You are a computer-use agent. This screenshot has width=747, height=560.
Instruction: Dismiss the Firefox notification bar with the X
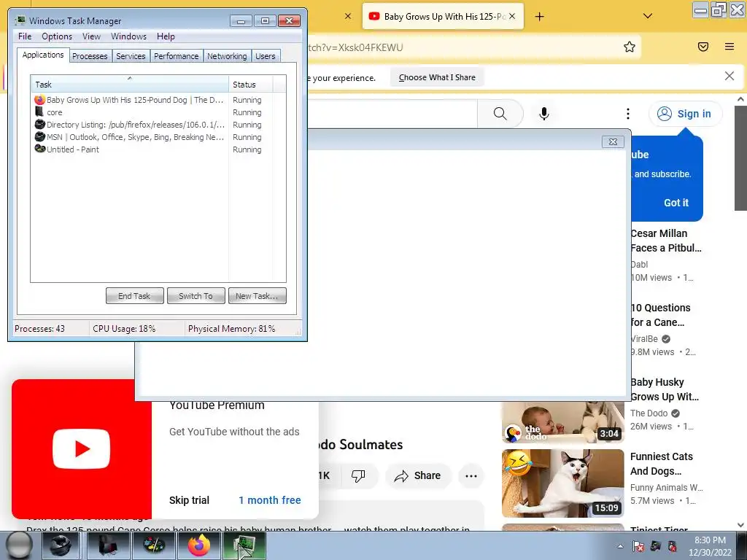coord(729,76)
